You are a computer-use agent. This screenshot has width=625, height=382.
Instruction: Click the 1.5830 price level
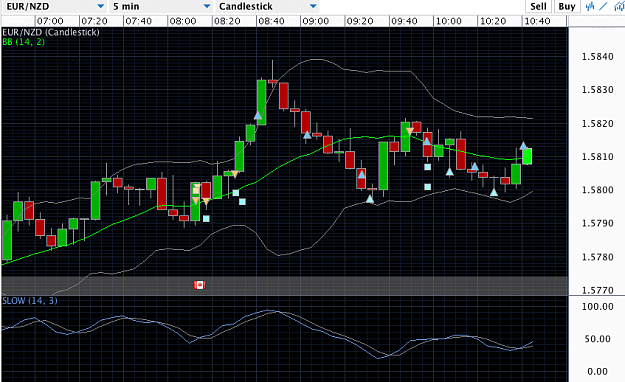pos(597,90)
